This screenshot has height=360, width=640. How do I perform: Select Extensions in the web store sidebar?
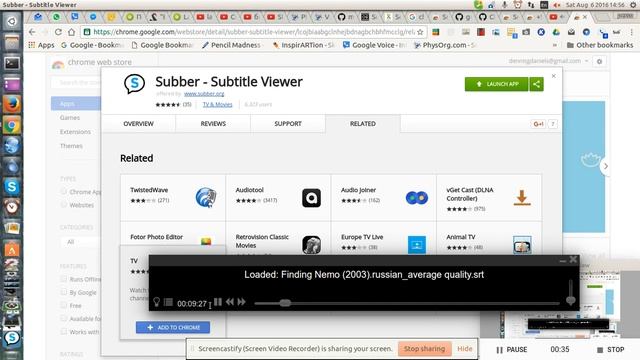75,132
